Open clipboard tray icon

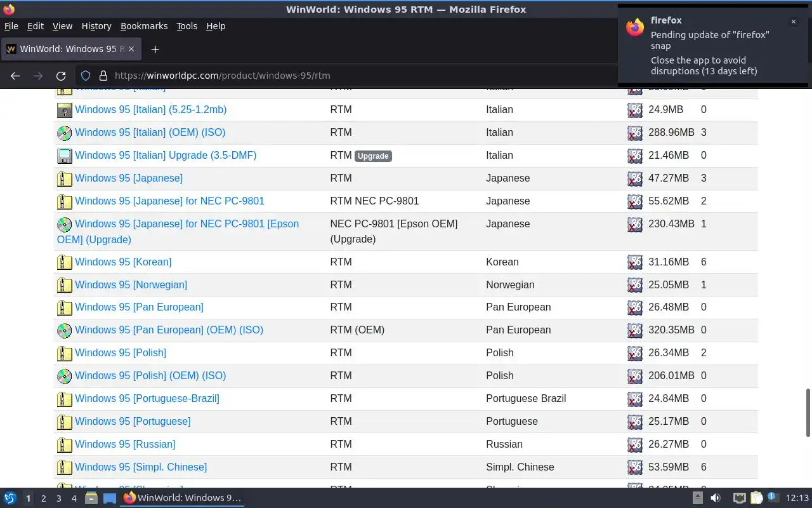pos(756,498)
